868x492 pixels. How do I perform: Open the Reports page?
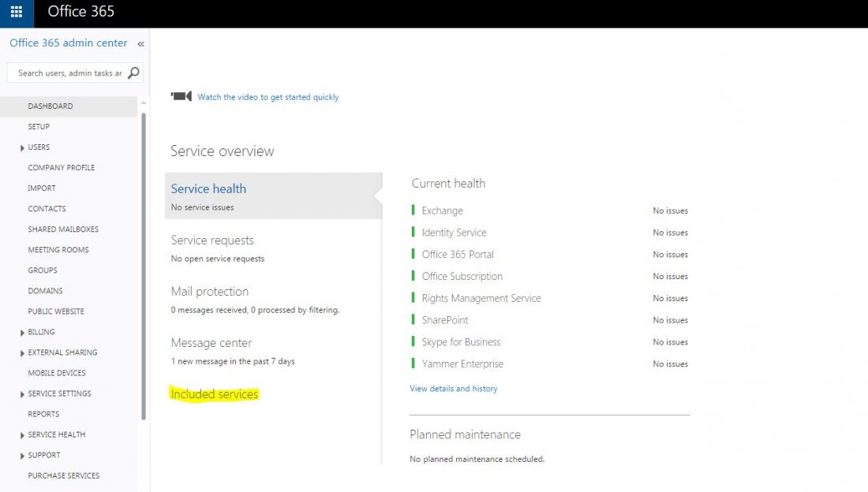43,414
